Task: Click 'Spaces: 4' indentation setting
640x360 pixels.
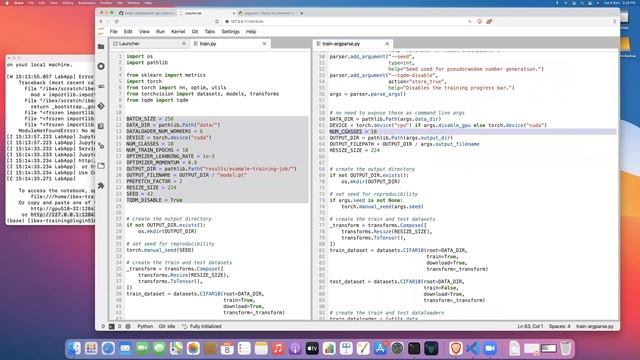Action: pos(560,327)
